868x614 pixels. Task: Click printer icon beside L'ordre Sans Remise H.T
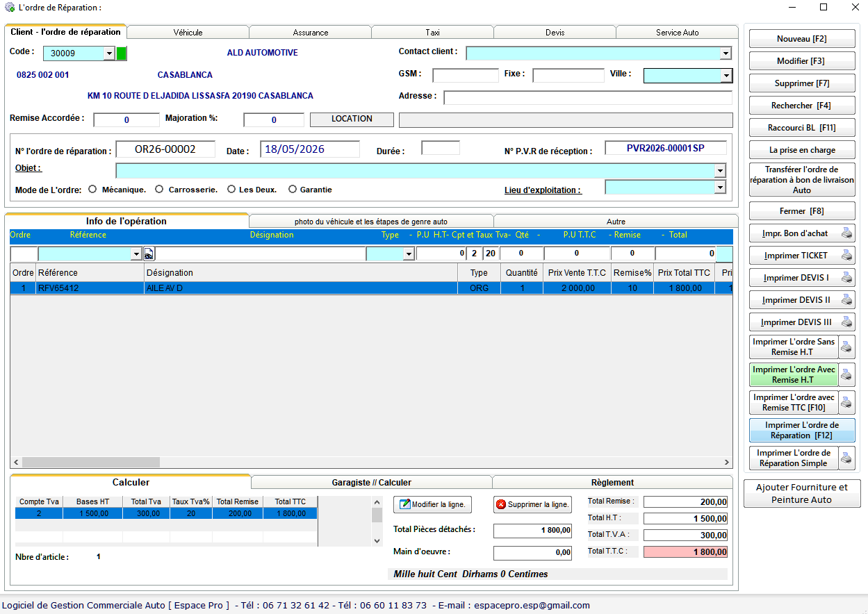point(846,347)
